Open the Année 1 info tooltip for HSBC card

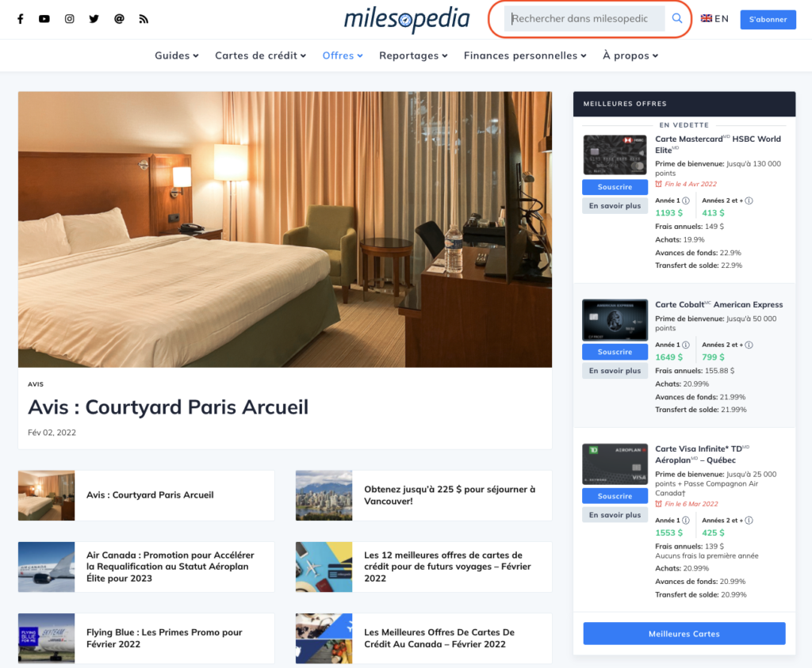687,200
